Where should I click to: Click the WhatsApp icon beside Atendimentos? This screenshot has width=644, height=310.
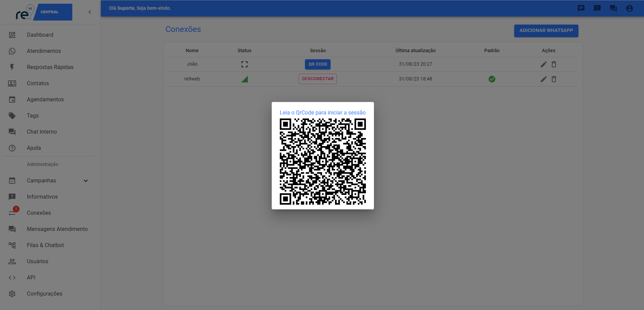pos(12,51)
